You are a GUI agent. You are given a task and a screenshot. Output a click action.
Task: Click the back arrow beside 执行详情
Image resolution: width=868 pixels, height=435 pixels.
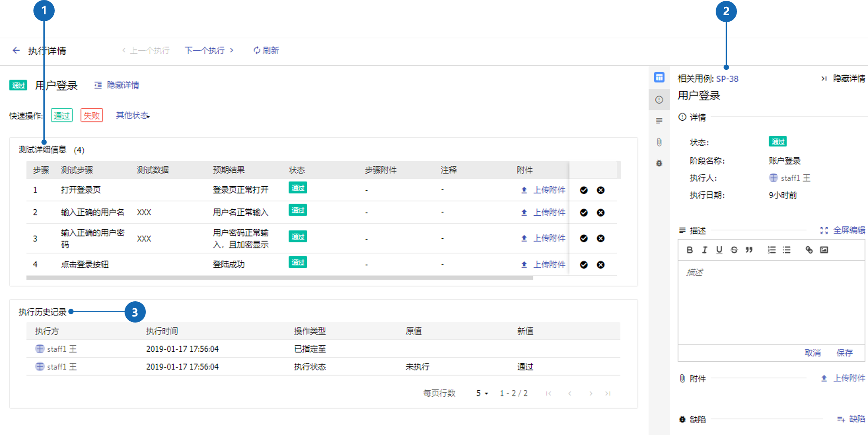point(16,51)
